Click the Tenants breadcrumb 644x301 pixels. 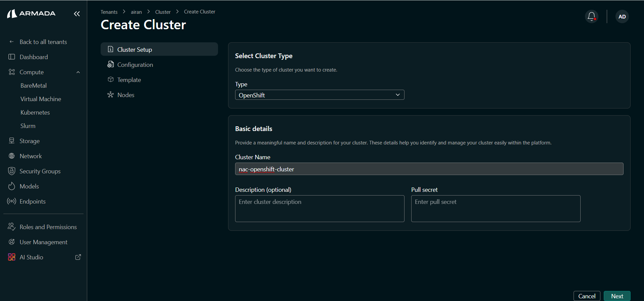[x=109, y=12]
